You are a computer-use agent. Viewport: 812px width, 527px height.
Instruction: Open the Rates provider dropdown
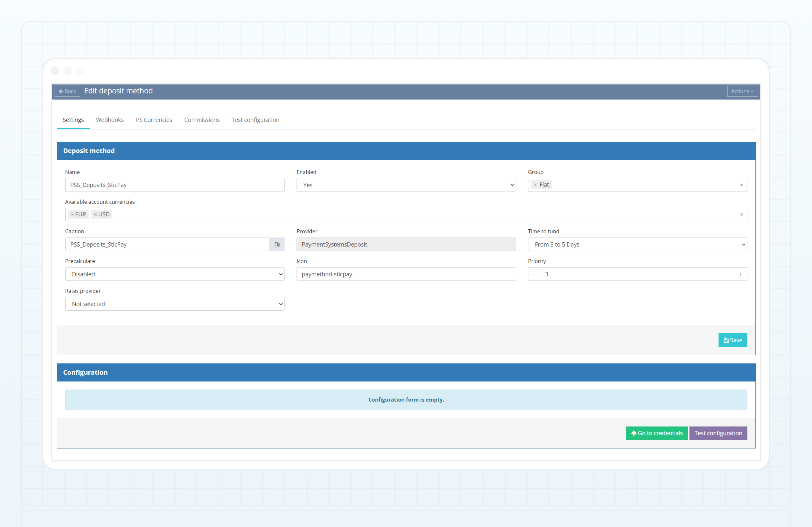click(x=175, y=304)
